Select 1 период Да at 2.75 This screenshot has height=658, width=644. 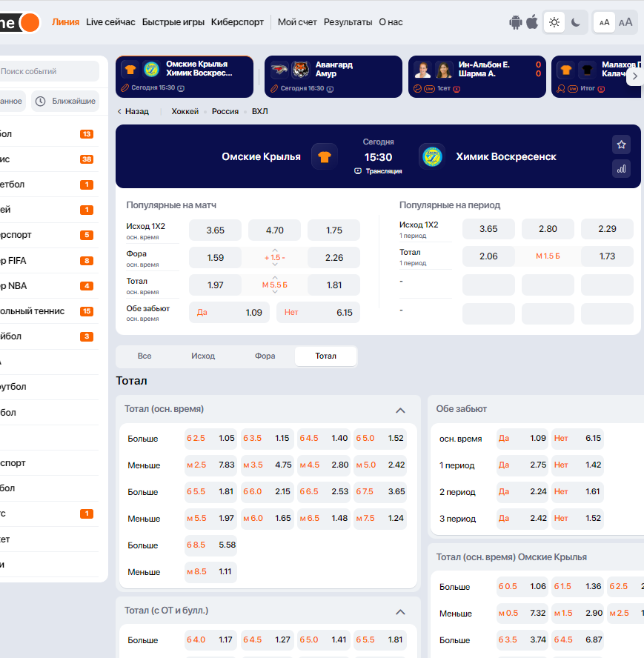522,465
